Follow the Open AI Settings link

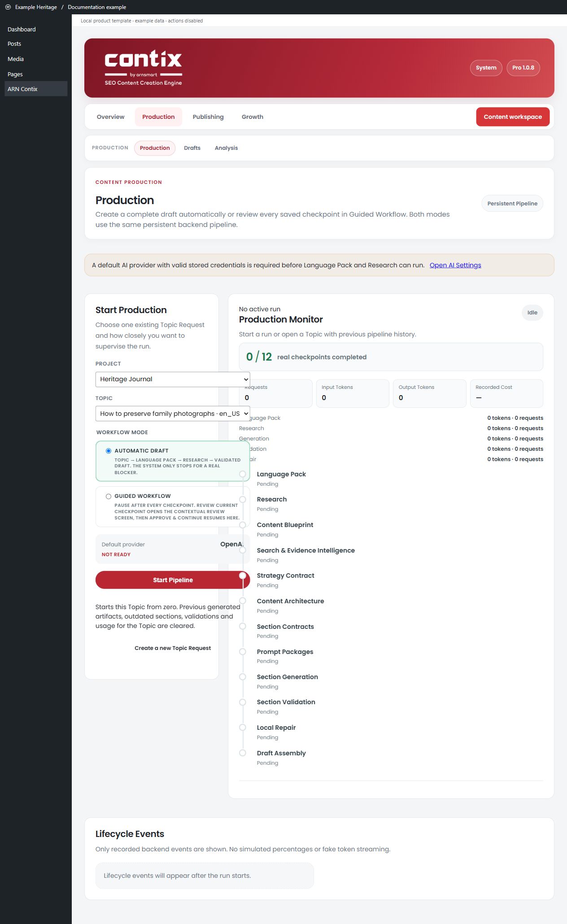click(455, 265)
